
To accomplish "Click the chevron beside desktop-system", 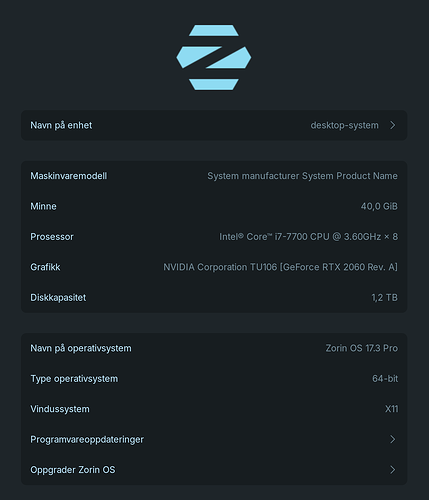I will point(393,125).
